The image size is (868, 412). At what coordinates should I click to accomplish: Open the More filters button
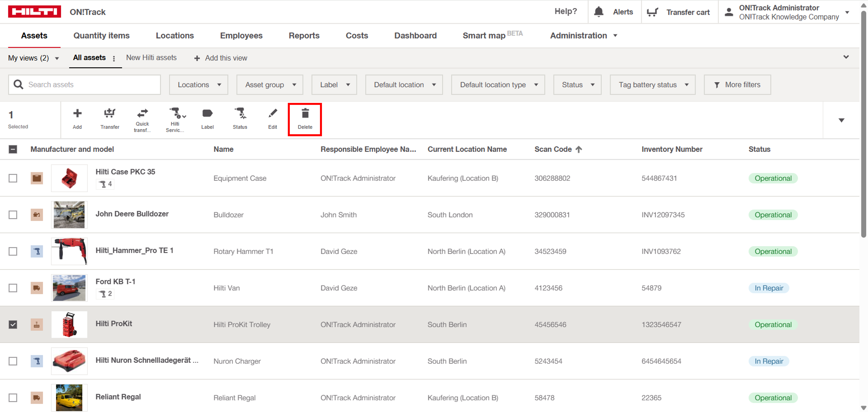737,85
